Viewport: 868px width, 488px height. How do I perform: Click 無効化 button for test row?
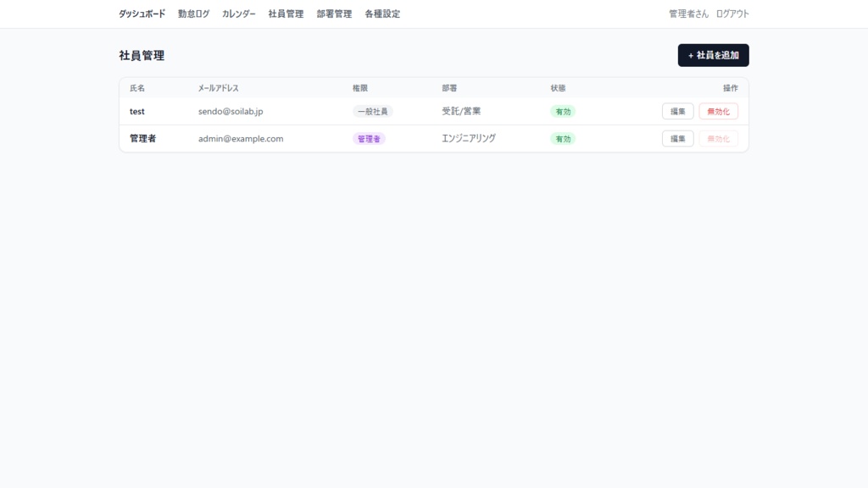coord(718,111)
